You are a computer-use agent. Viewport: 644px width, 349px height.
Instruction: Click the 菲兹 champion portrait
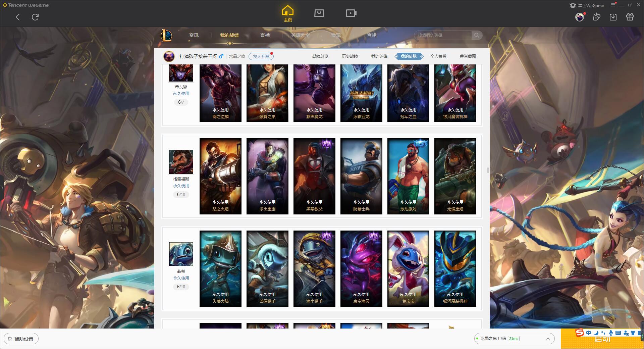[181, 254]
